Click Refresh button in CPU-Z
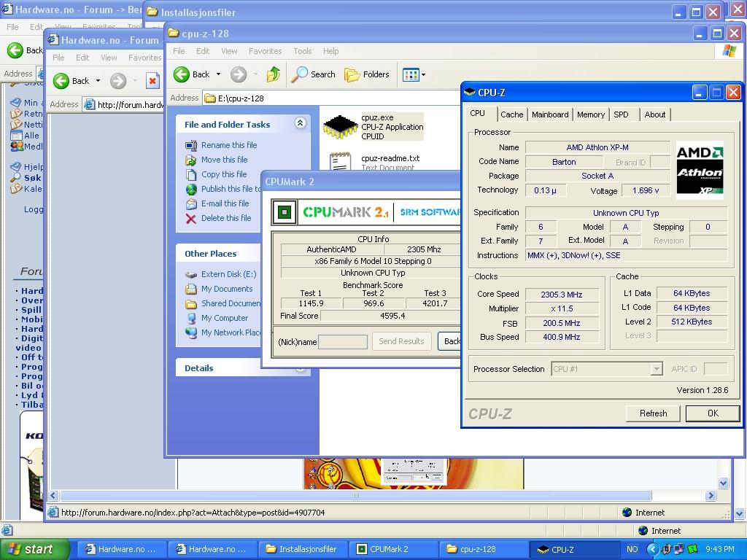Screen dimensions: 747x560 click(653, 413)
